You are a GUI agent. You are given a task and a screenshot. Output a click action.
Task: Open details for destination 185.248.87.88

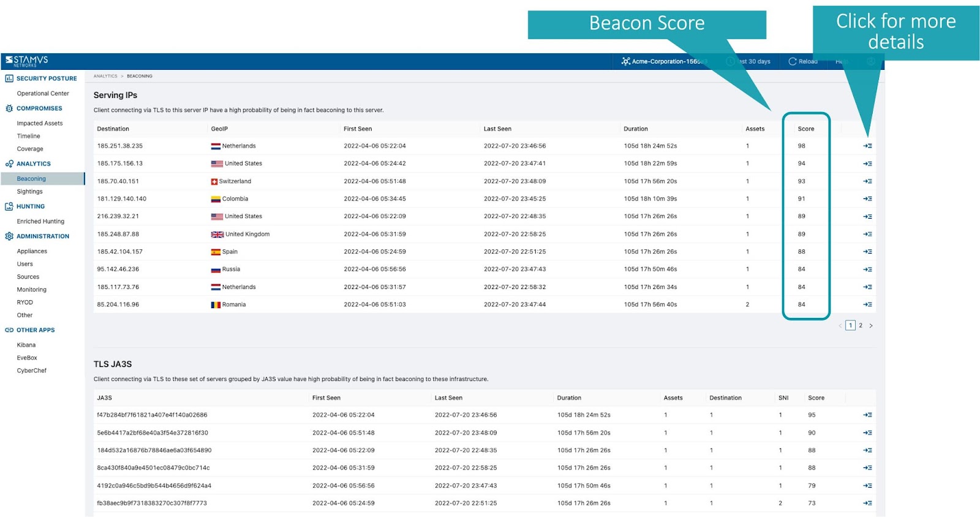coord(867,234)
